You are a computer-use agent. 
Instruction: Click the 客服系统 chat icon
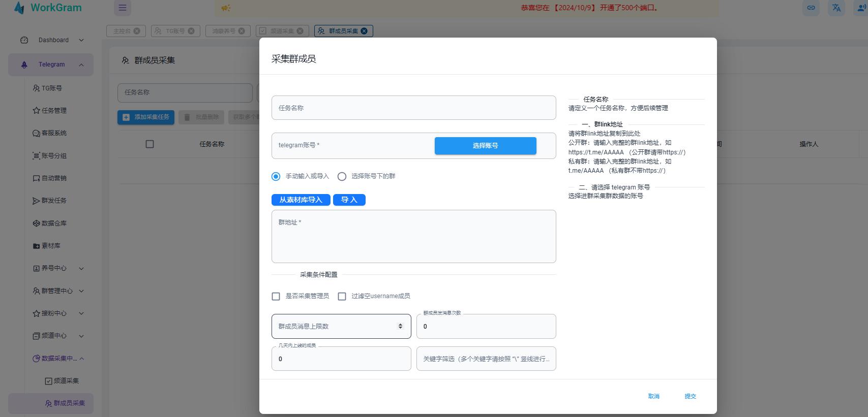coord(36,133)
